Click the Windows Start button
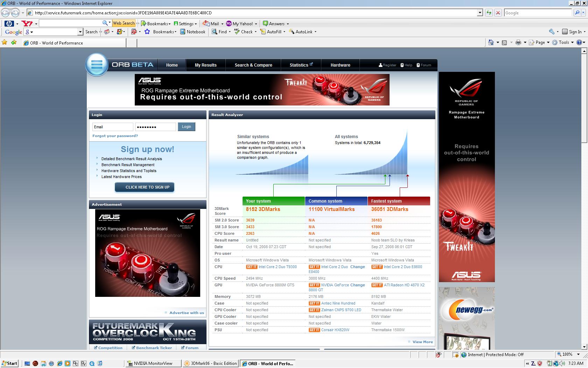588x368 pixels. (9, 363)
